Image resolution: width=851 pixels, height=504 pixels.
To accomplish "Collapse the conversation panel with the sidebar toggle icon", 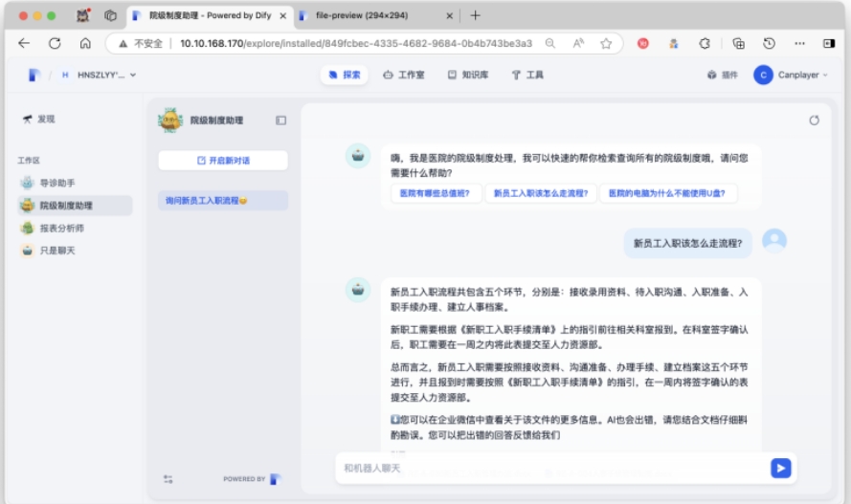I will click(x=280, y=121).
